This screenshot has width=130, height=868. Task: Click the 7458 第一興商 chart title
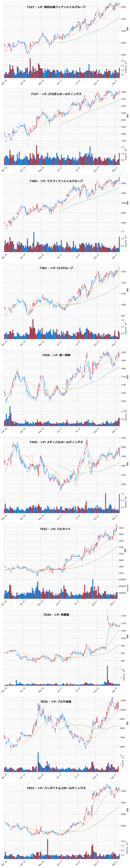pyautogui.click(x=56, y=355)
